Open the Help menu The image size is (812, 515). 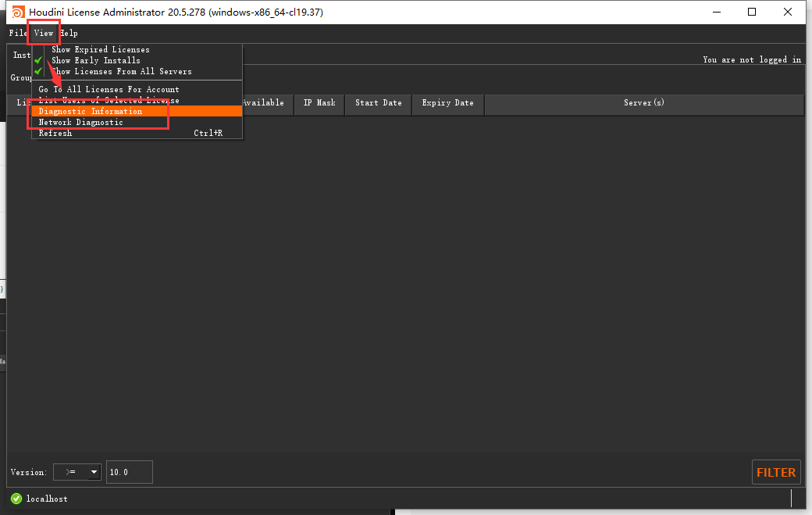[69, 33]
